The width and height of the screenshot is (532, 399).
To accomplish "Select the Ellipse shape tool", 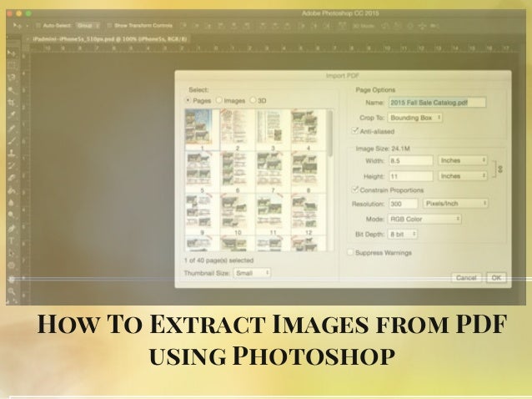I will click(12, 265).
